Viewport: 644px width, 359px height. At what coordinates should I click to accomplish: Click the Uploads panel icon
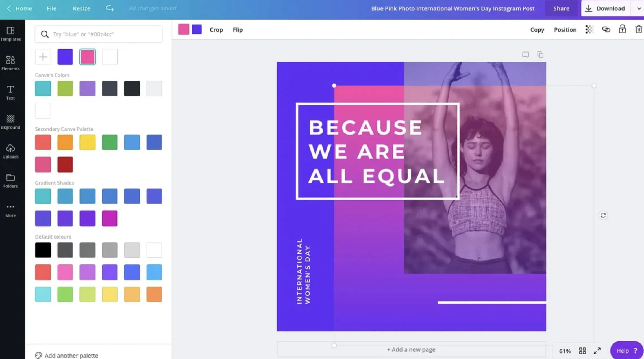[x=10, y=151]
